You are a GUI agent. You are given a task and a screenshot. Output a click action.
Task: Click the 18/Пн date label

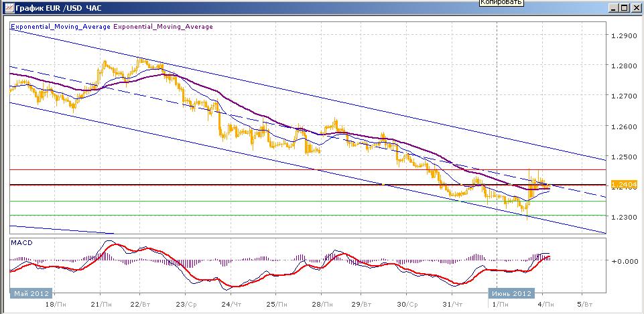click(x=55, y=305)
